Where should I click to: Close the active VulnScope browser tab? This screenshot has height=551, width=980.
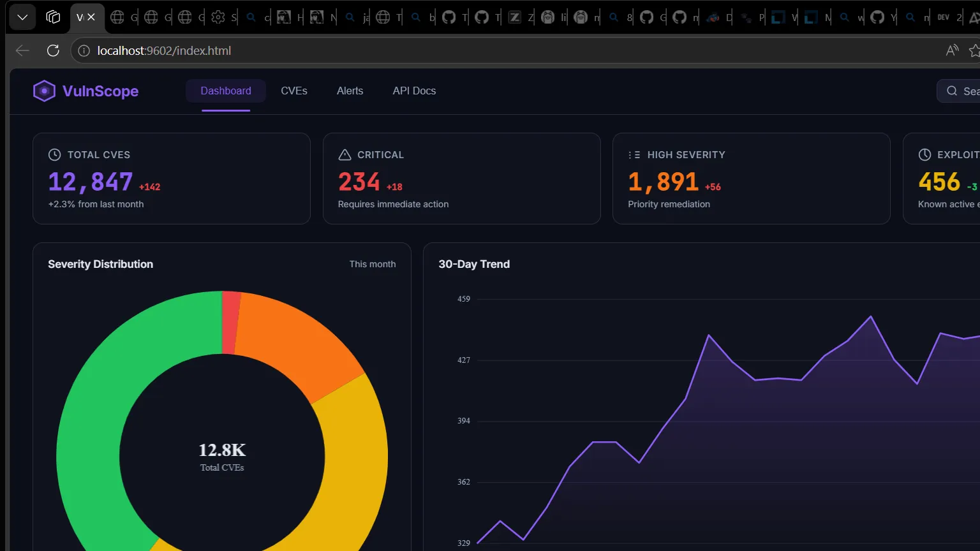pyautogui.click(x=91, y=17)
